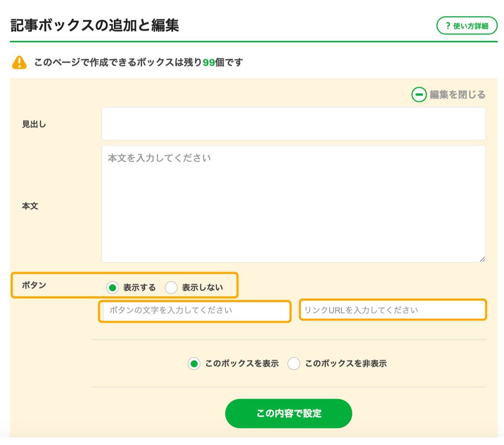Click the orange warning triangle icon
The width and height of the screenshot is (504, 445).
click(x=19, y=62)
